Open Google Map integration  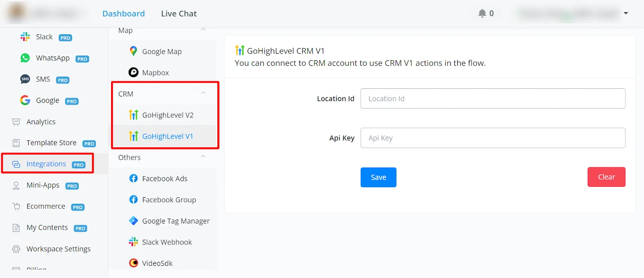pos(163,51)
